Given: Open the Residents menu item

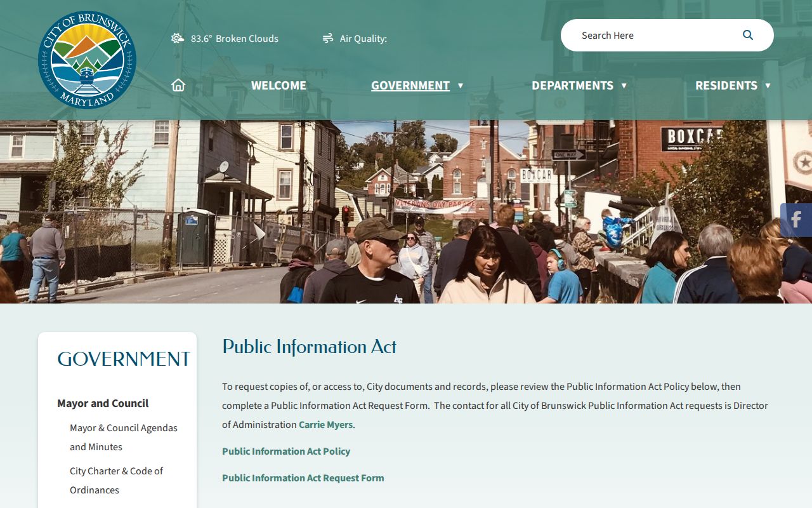Looking at the screenshot, I should coord(726,85).
